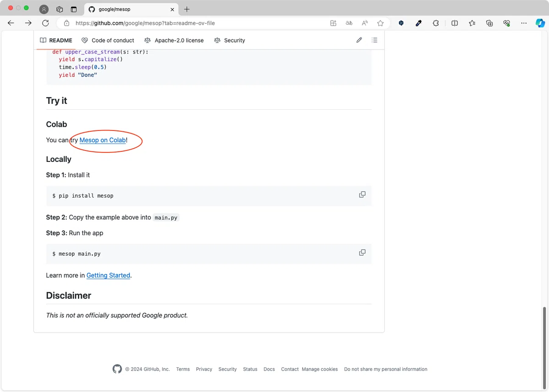Image resolution: width=549 pixels, height=392 pixels.
Task: Open the browser extensions puzzle icon
Action: [436, 23]
